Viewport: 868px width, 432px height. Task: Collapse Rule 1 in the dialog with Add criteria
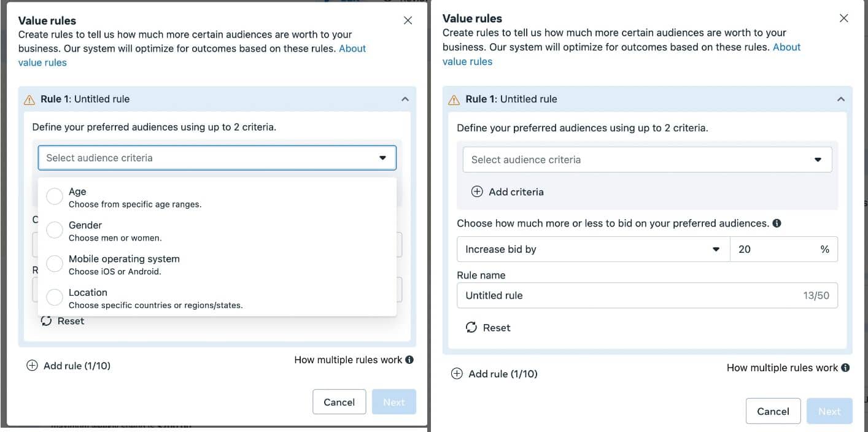[x=840, y=99]
